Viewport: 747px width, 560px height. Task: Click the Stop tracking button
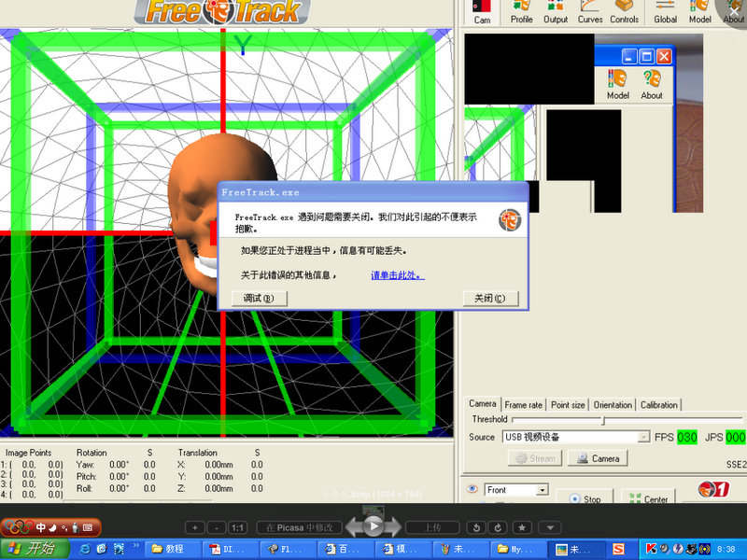click(x=585, y=498)
